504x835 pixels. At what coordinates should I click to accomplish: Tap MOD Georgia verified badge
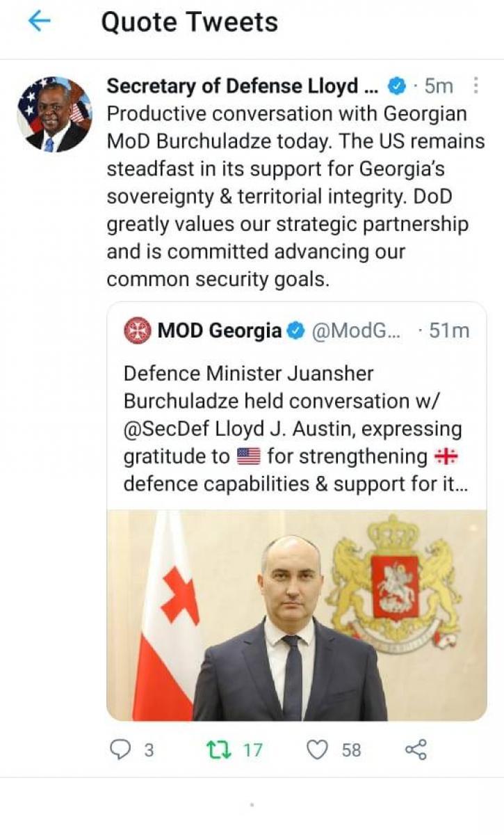pyautogui.click(x=296, y=331)
